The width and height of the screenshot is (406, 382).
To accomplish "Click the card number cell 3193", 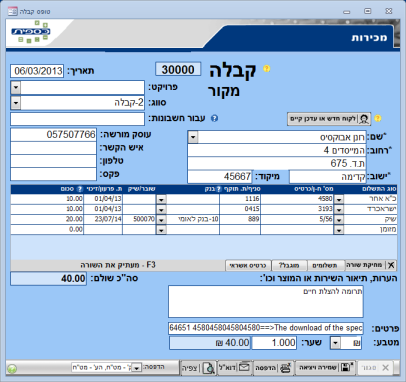I will click(297, 209).
